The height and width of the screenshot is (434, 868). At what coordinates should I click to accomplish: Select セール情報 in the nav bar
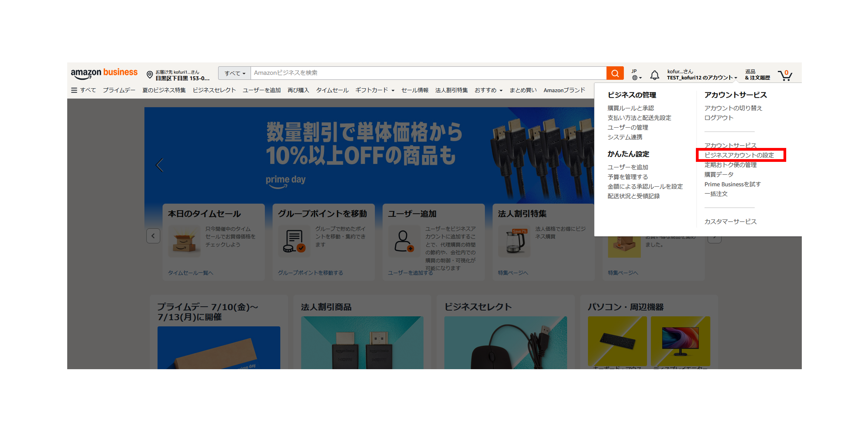click(414, 90)
